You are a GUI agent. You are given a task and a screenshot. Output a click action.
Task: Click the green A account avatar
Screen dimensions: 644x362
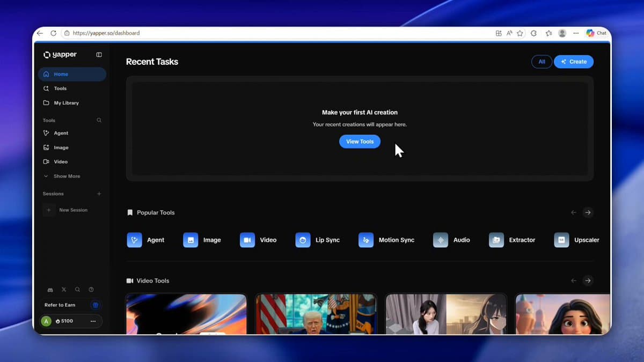pos(46,321)
